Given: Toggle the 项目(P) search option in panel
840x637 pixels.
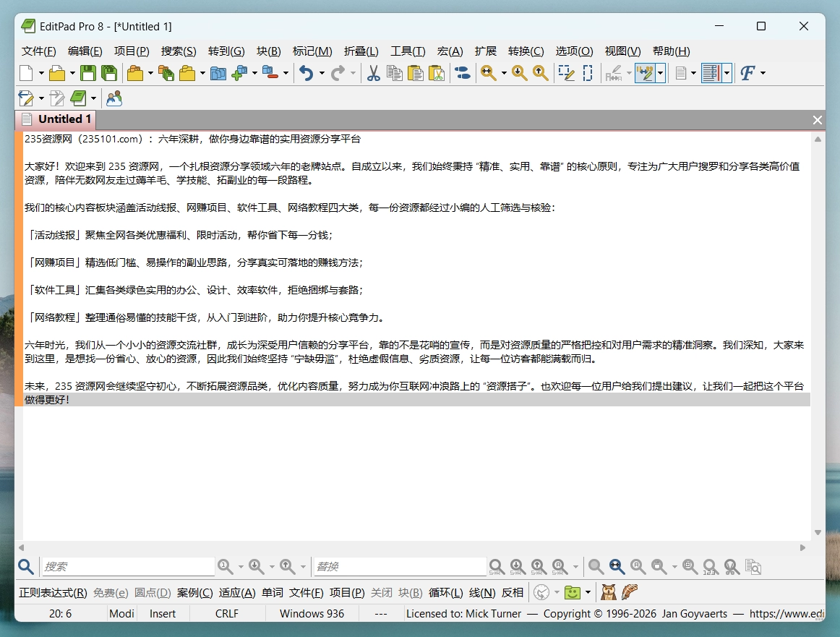Looking at the screenshot, I should tap(347, 593).
